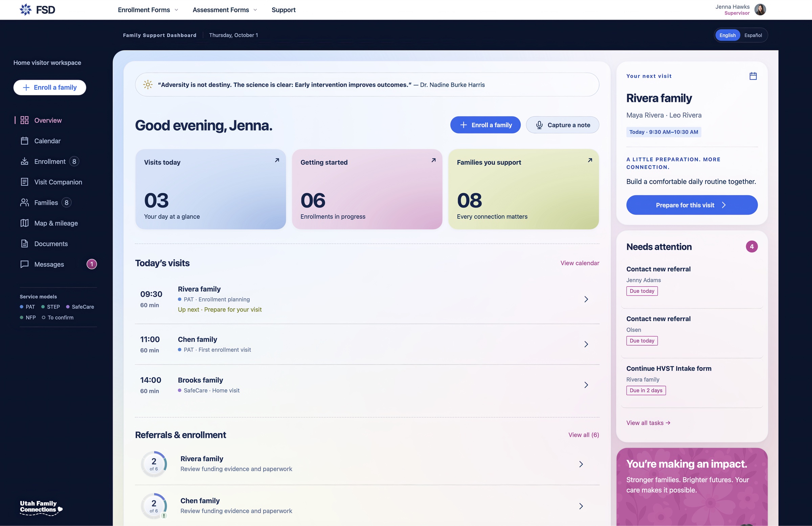
Task: Click the FSD logo icon
Action: [x=26, y=9]
